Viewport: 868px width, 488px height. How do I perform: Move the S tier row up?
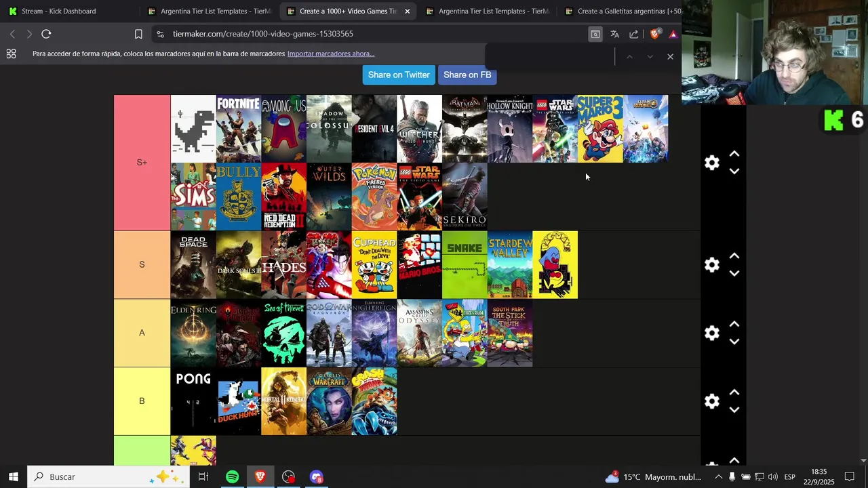(734, 256)
